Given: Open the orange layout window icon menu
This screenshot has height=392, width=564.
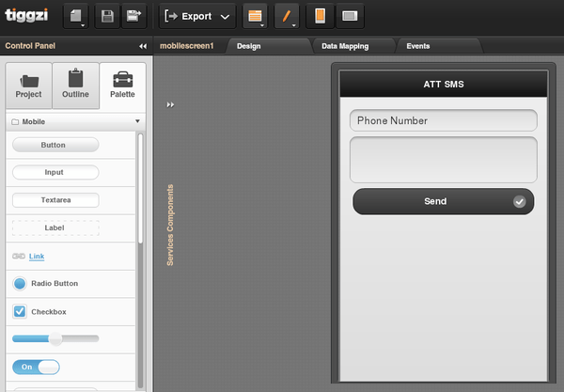Looking at the screenshot, I should tap(255, 16).
